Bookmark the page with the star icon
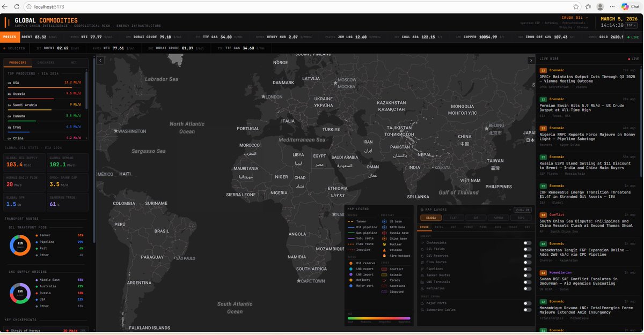The image size is (644, 335). [576, 6]
